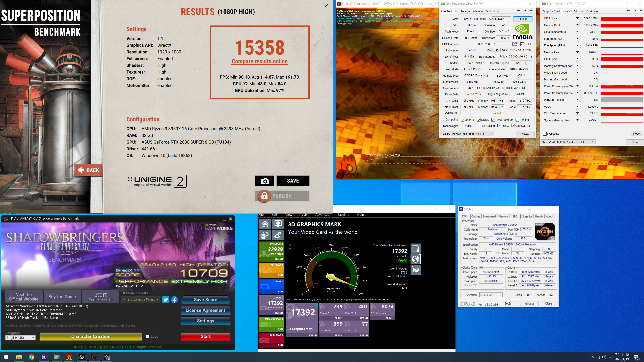
Task: Enable Log to file checkbox
Action: [x=545, y=134]
